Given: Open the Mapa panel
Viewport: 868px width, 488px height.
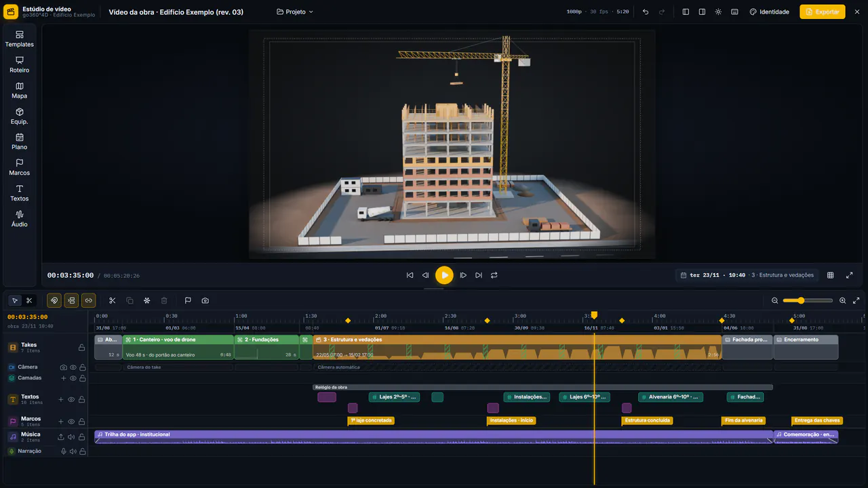Looking at the screenshot, I should click(x=19, y=90).
